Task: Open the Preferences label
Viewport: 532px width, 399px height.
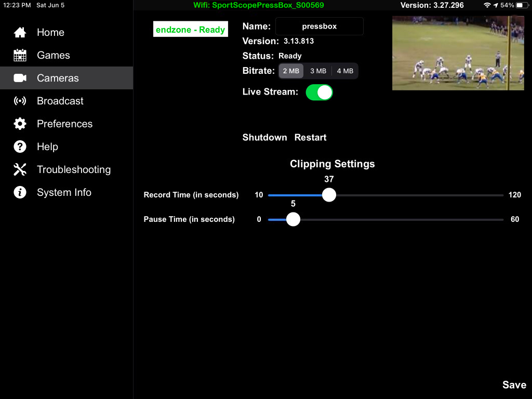Action: click(x=64, y=124)
